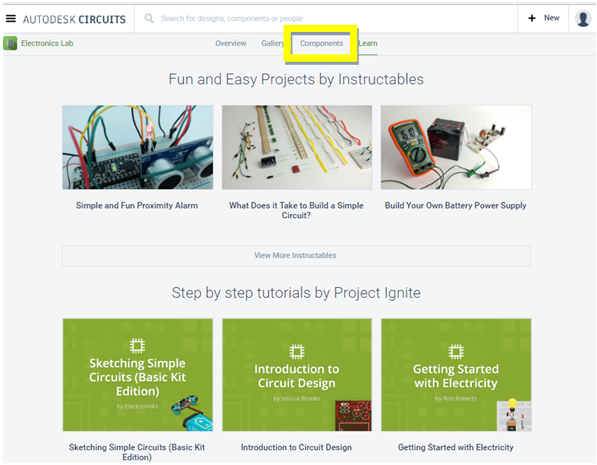Switch to the Overview tab
The image size is (597, 465).
[x=231, y=43]
